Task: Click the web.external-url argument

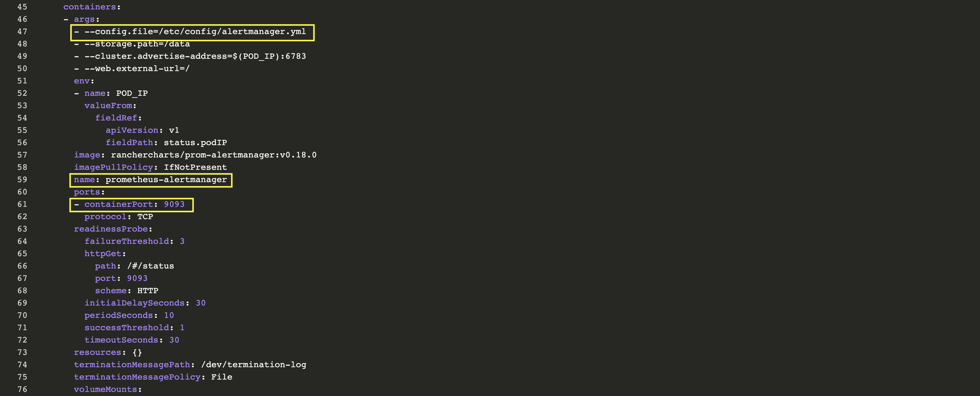Action: tap(137, 68)
